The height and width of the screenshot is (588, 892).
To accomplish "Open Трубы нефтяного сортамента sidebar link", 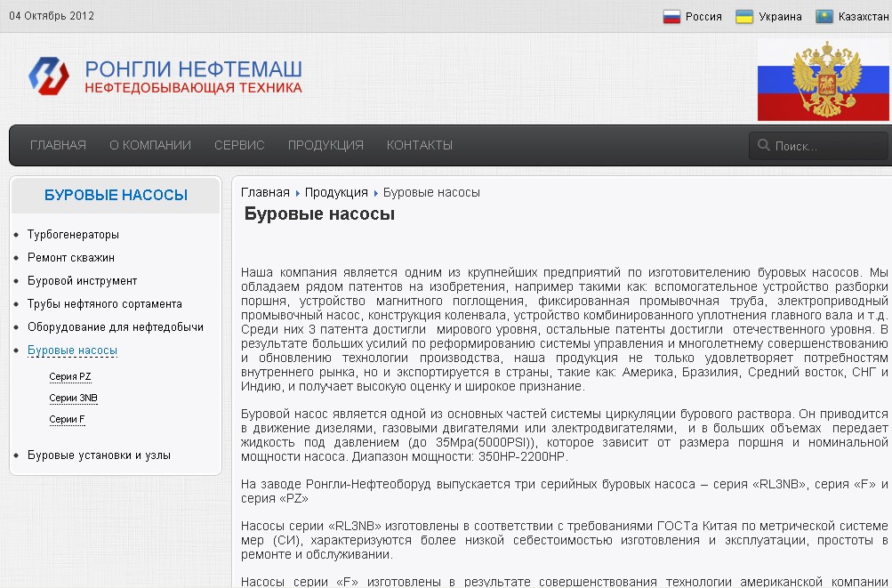I will [x=105, y=304].
